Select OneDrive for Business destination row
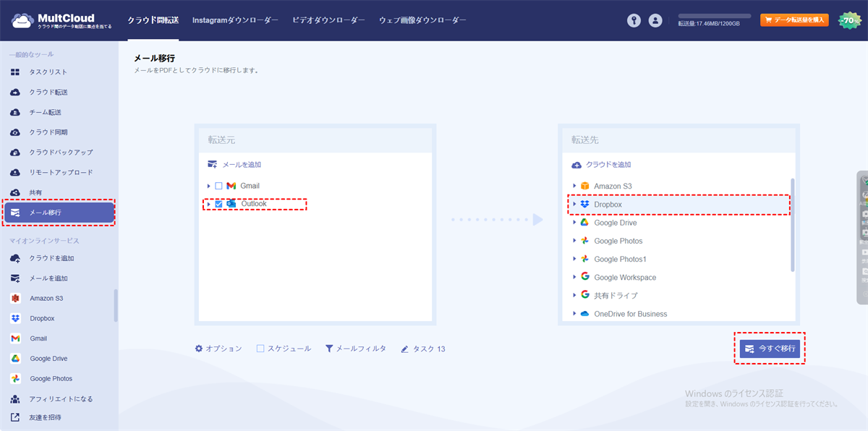Image resolution: width=868 pixels, height=431 pixels. coord(679,314)
